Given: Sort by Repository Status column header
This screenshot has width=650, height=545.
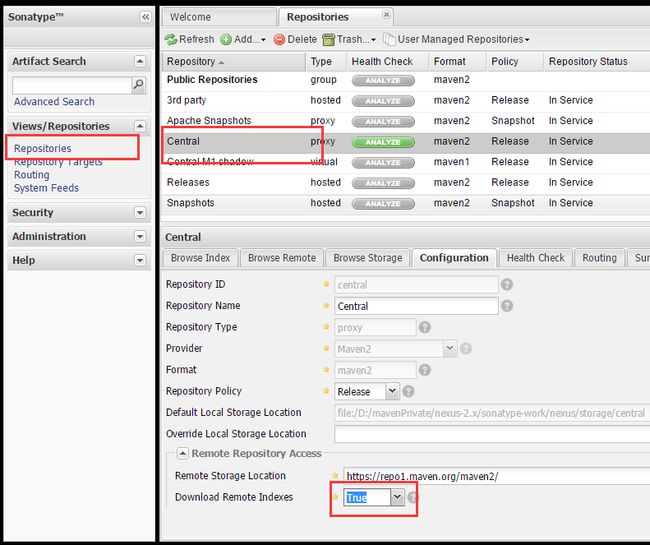Looking at the screenshot, I should tap(596, 61).
